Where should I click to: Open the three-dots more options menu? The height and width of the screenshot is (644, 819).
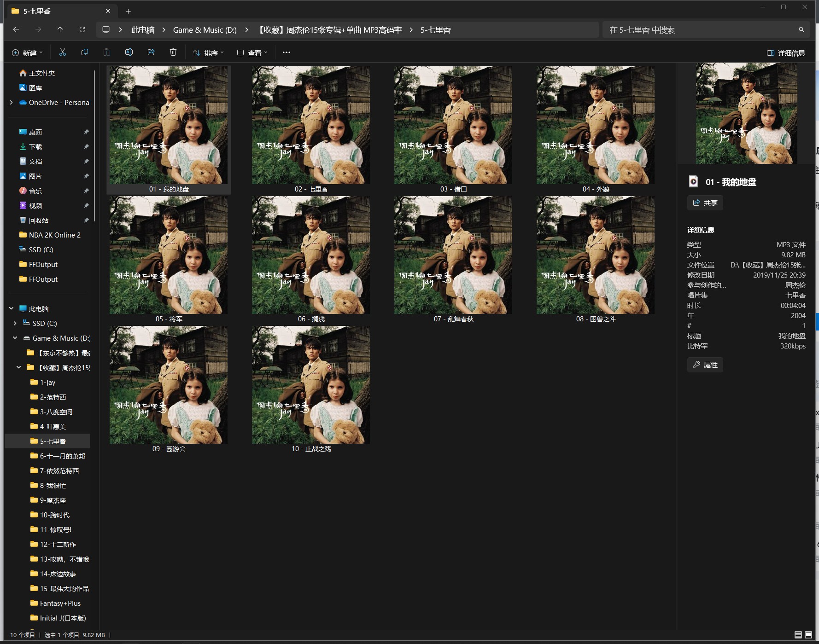[287, 52]
